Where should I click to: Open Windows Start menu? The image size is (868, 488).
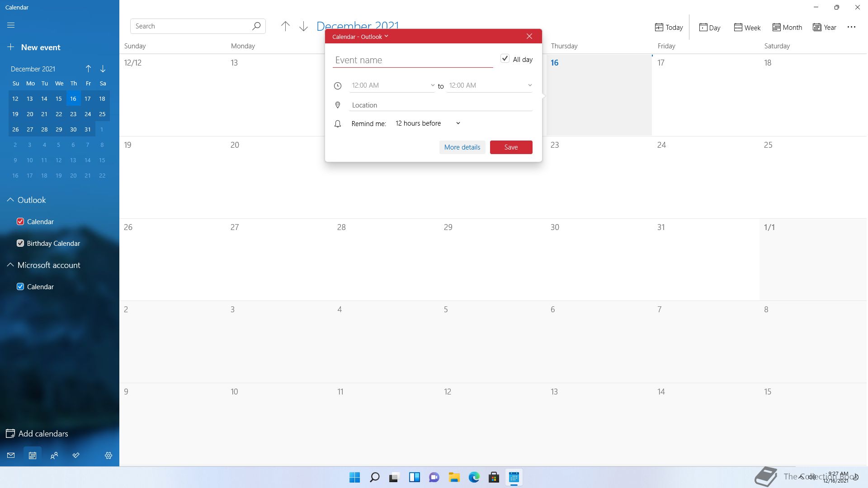[355, 477]
